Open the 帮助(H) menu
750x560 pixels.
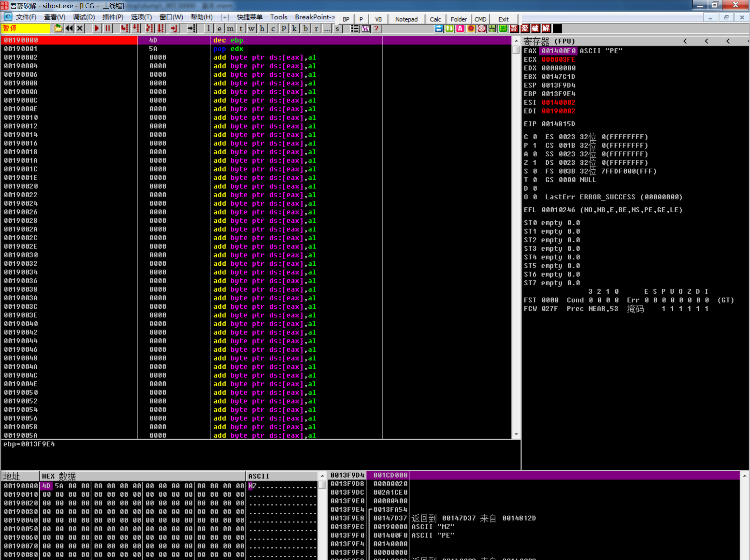[201, 17]
